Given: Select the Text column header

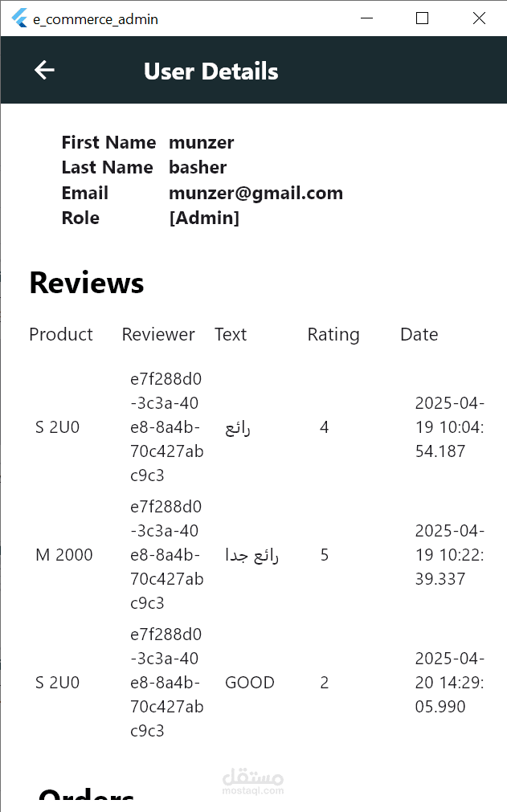Looking at the screenshot, I should pyautogui.click(x=231, y=335).
